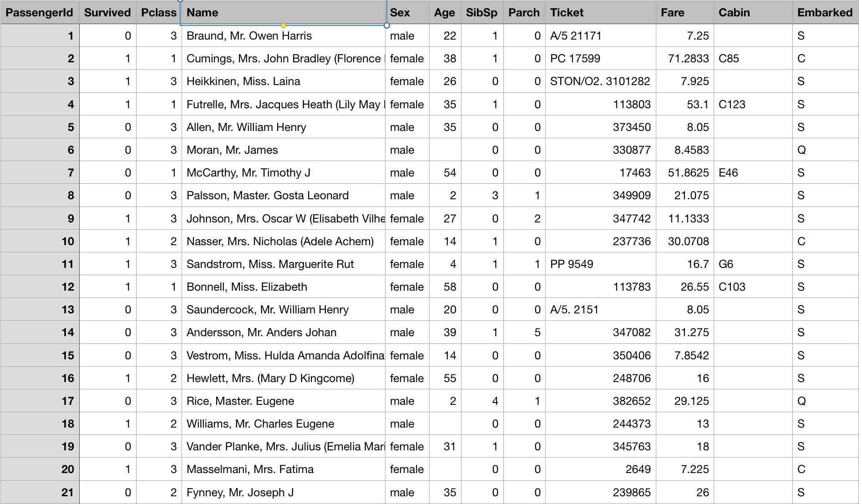Image resolution: width=862 pixels, height=504 pixels.
Task: Click ticket cell 347742
Action: pyautogui.click(x=600, y=218)
